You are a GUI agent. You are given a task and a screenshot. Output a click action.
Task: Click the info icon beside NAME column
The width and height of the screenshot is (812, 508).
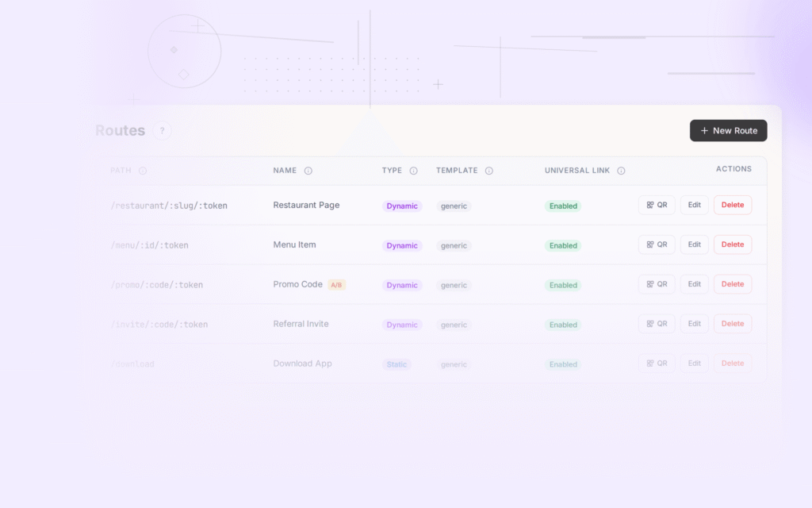(x=309, y=170)
